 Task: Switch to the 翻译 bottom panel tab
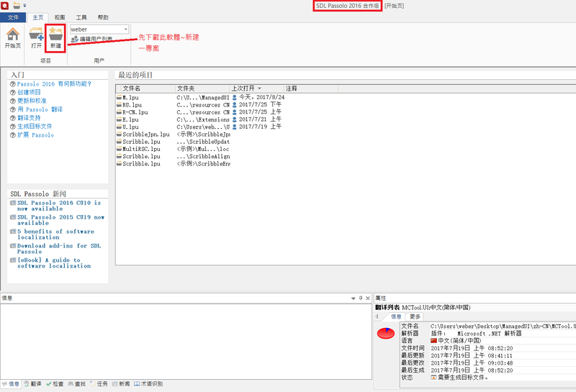(32, 384)
